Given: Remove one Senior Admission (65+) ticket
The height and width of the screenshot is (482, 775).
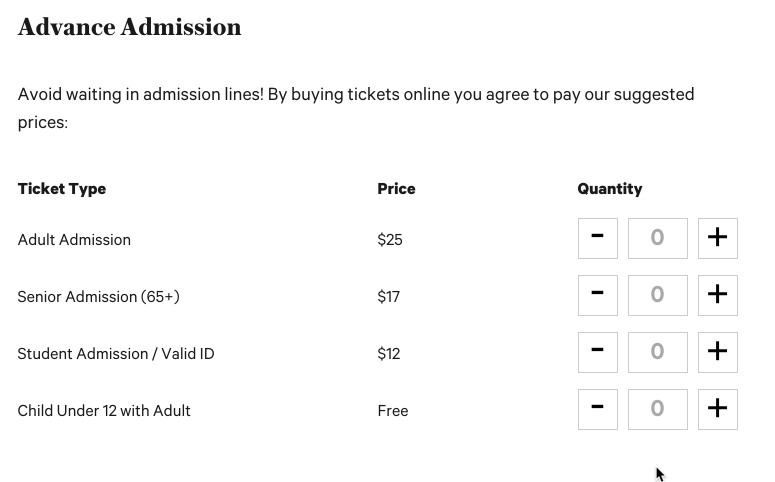Looking at the screenshot, I should 597,295.
